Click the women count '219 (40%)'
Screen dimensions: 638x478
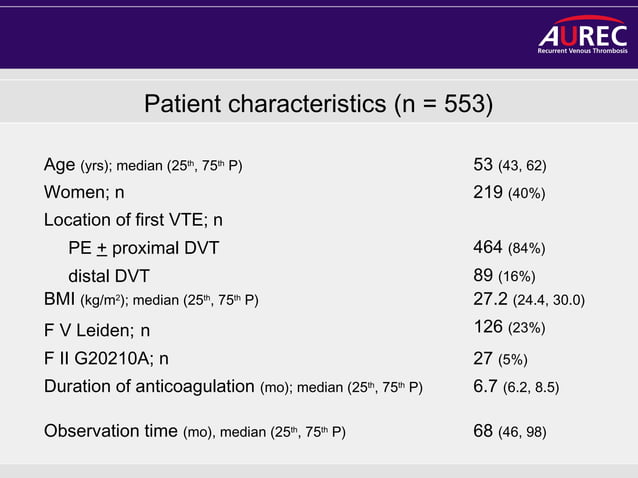coord(508,192)
